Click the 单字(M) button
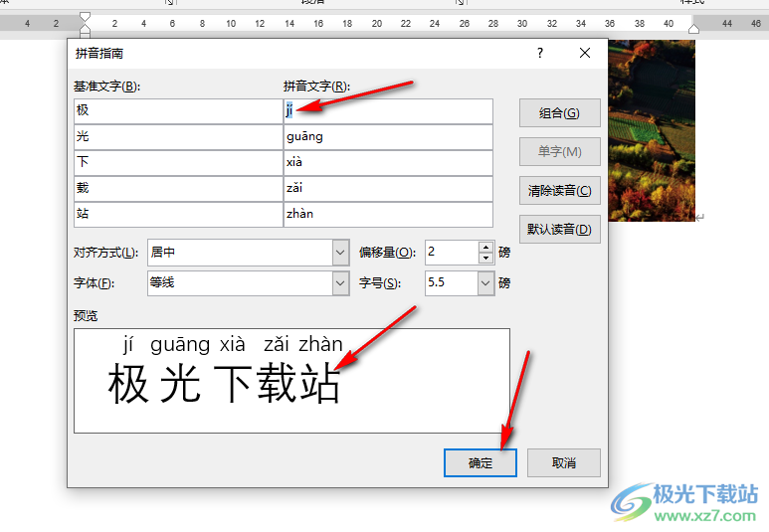Image resolution: width=769 pixels, height=532 pixels. [x=559, y=151]
